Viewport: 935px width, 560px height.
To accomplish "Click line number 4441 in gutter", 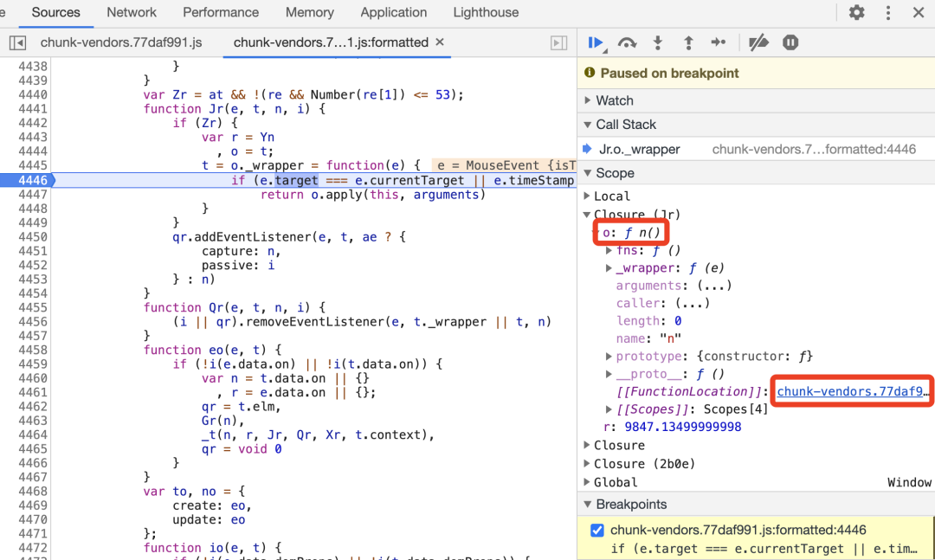I will click(33, 108).
